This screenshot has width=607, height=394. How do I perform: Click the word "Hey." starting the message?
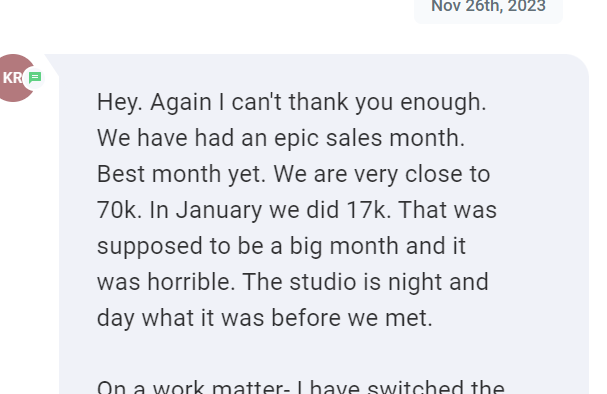tap(120, 102)
